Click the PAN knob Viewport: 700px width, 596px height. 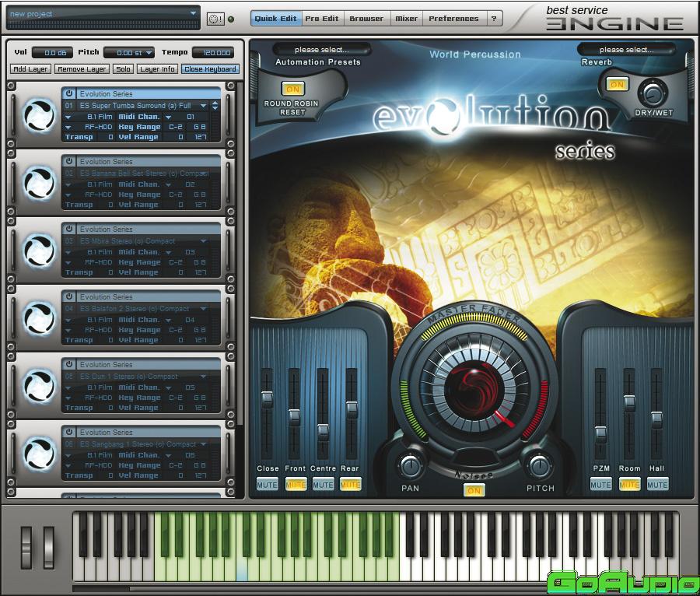(410, 466)
